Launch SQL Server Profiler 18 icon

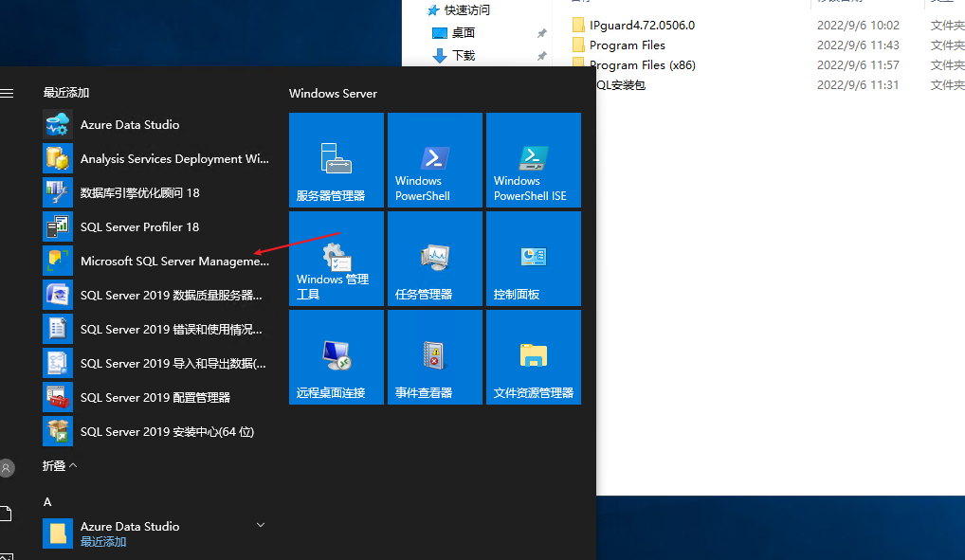58,227
